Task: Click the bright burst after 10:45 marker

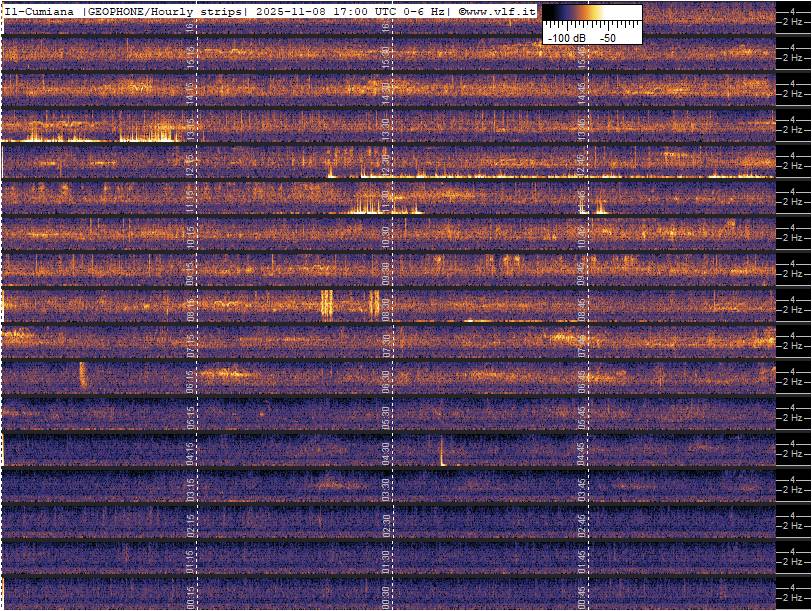Action: click(x=600, y=206)
